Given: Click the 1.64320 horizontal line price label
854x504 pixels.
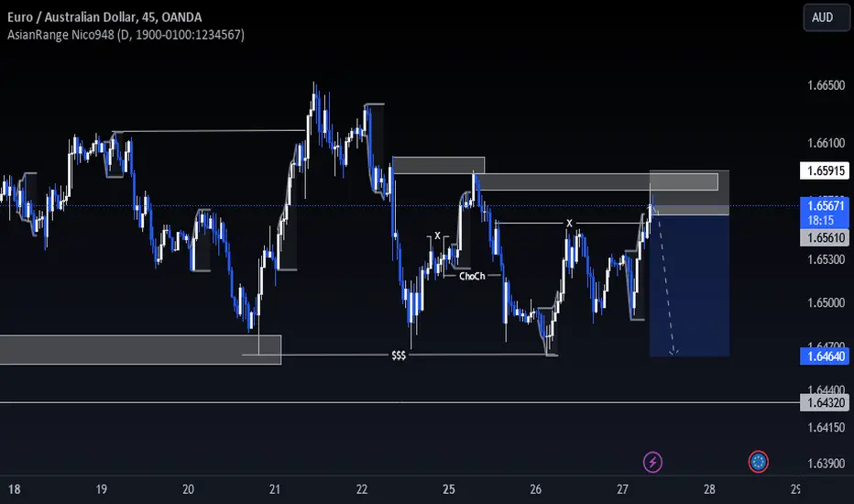Looking at the screenshot, I should click(825, 402).
